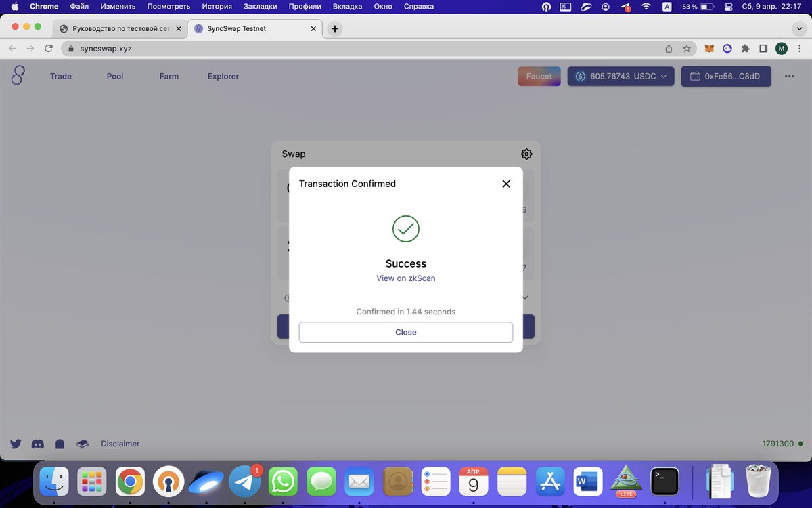Open Launchpad from the Dock
This screenshot has height=508, width=812.
tap(91, 482)
